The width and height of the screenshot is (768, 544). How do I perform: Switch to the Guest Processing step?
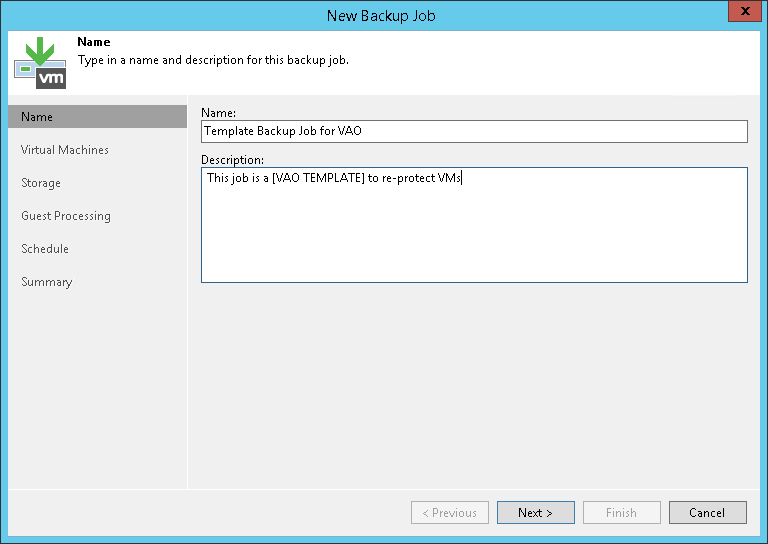[x=66, y=216]
